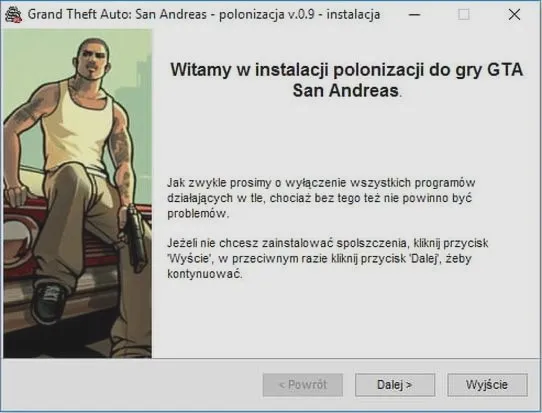The image size is (542, 413).
Task: Minimize the installer window
Action: point(414,15)
